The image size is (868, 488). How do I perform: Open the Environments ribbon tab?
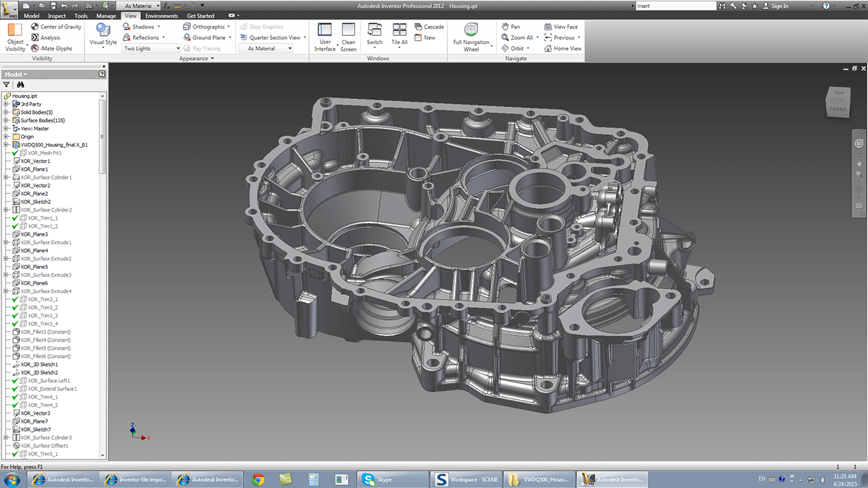coord(161,16)
